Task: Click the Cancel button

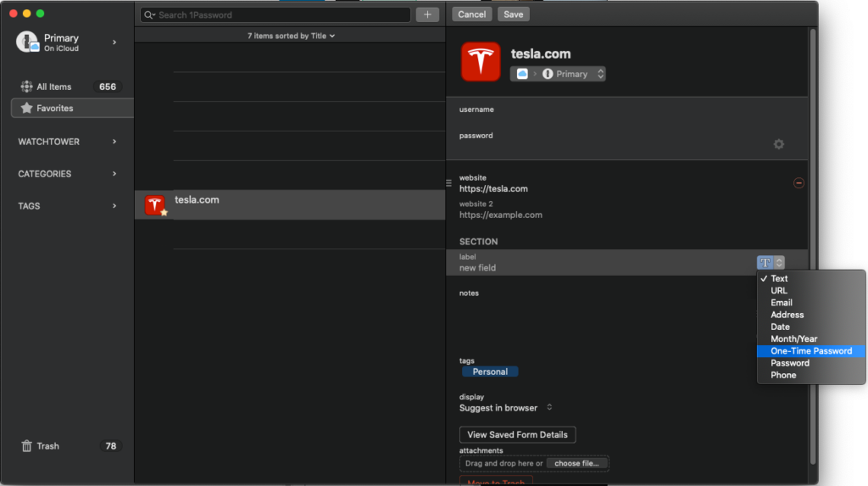Action: pos(471,14)
